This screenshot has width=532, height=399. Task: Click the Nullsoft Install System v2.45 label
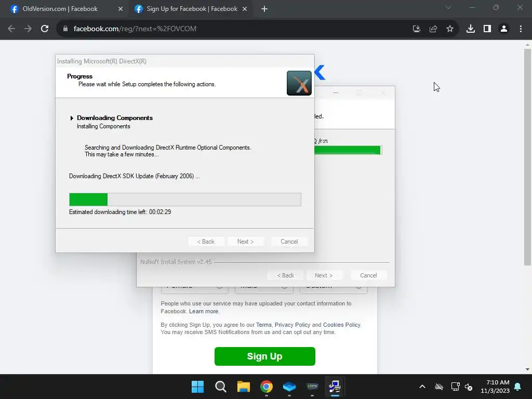pos(176,262)
